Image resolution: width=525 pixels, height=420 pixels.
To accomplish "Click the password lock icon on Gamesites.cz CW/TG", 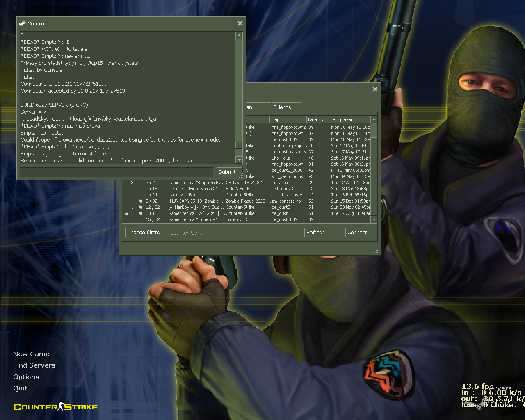I will [x=126, y=214].
